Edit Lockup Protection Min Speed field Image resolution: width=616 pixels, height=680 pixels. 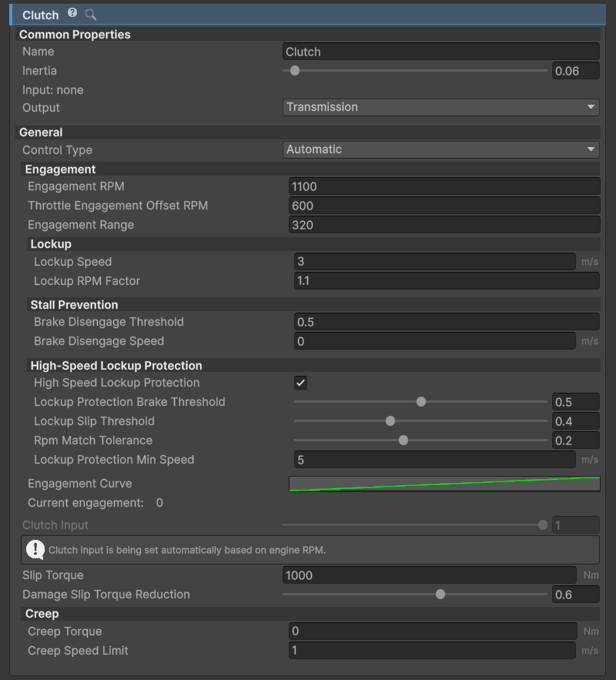point(435,460)
